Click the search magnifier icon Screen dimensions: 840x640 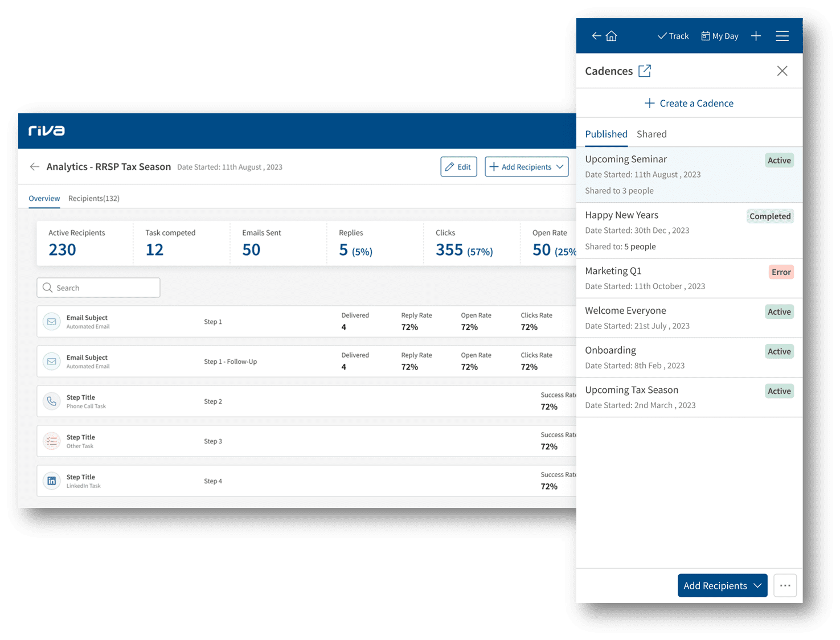point(48,288)
